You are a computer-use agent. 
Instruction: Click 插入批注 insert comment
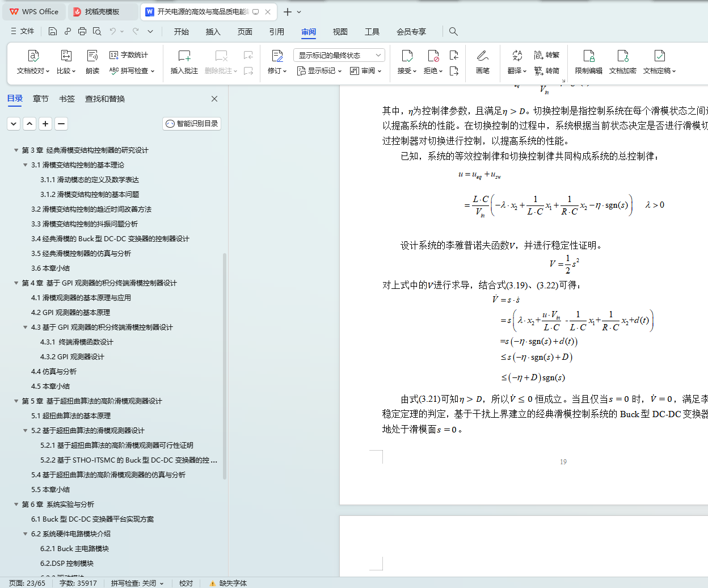click(184, 62)
